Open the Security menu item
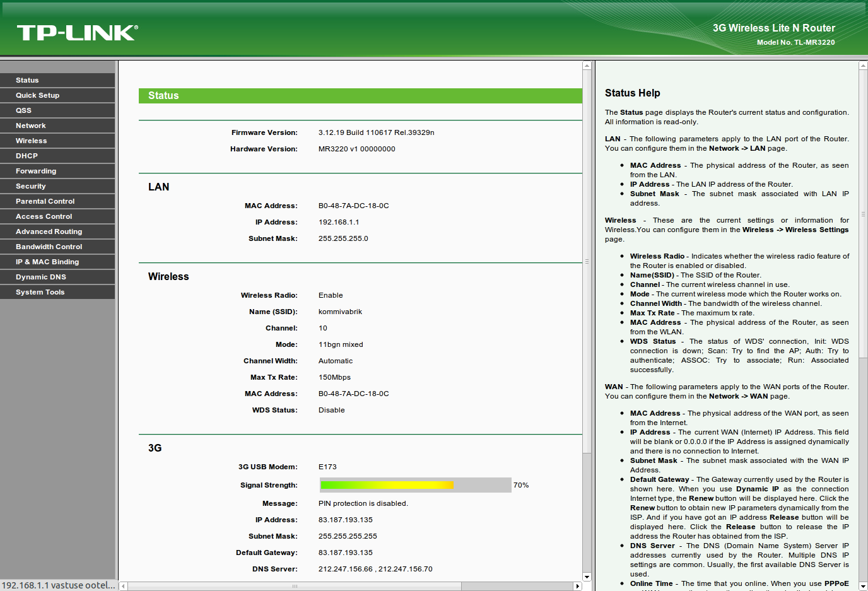 point(57,186)
